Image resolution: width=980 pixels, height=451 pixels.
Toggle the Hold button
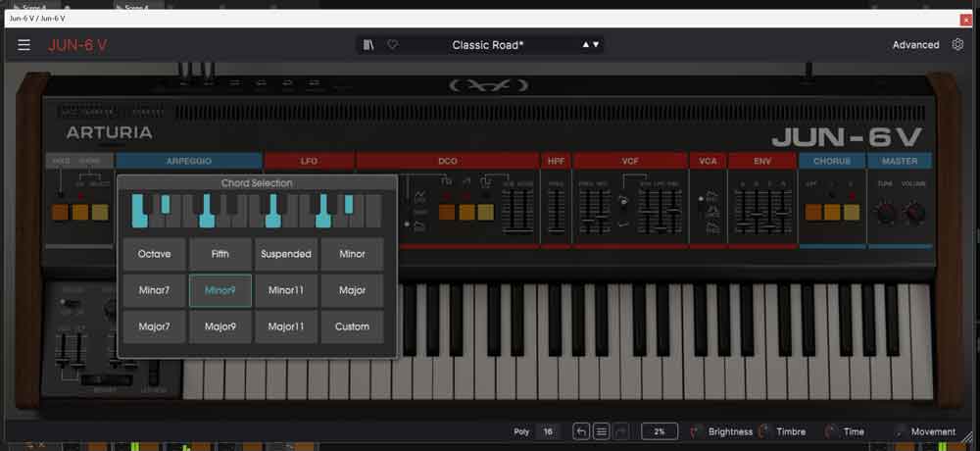tap(61, 212)
